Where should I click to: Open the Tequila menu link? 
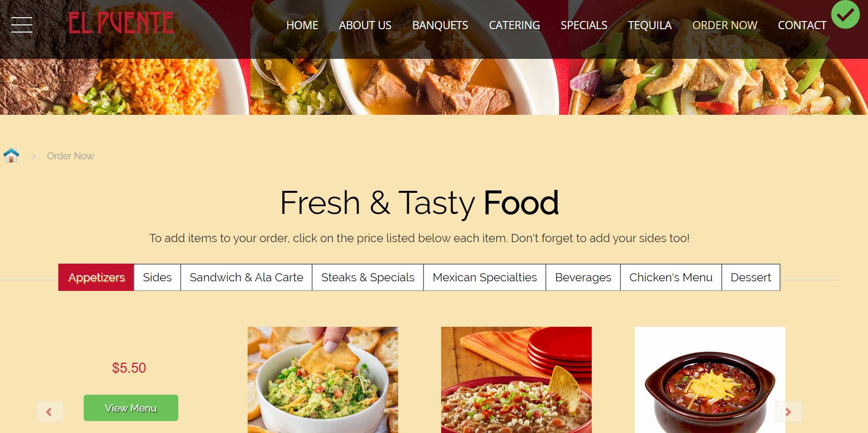coord(650,25)
